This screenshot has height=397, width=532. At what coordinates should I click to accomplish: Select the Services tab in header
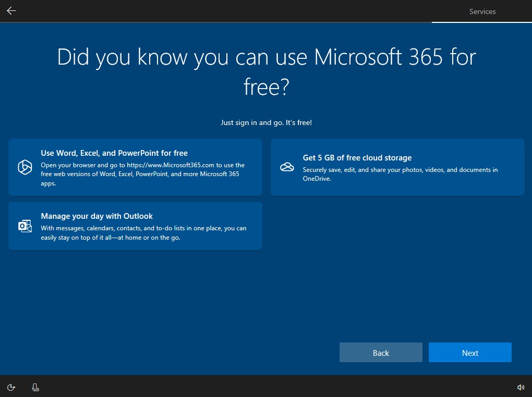(482, 11)
